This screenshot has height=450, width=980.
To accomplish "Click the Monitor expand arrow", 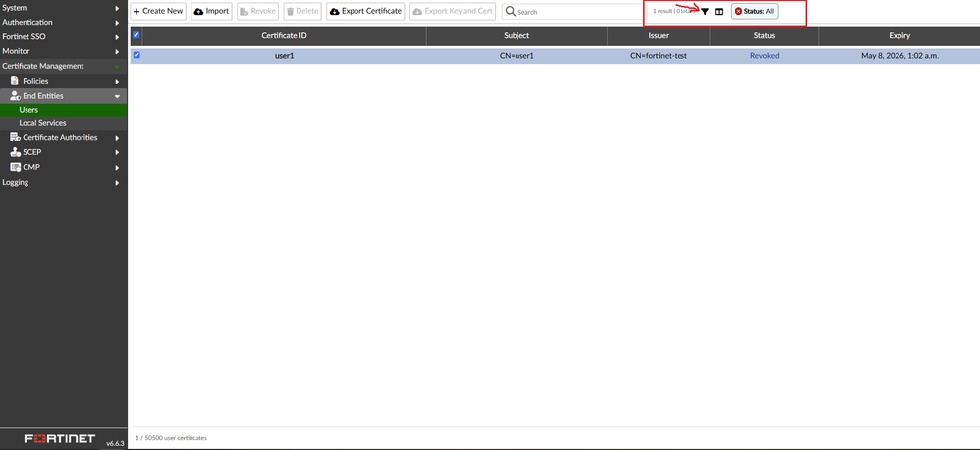I will click(117, 52).
